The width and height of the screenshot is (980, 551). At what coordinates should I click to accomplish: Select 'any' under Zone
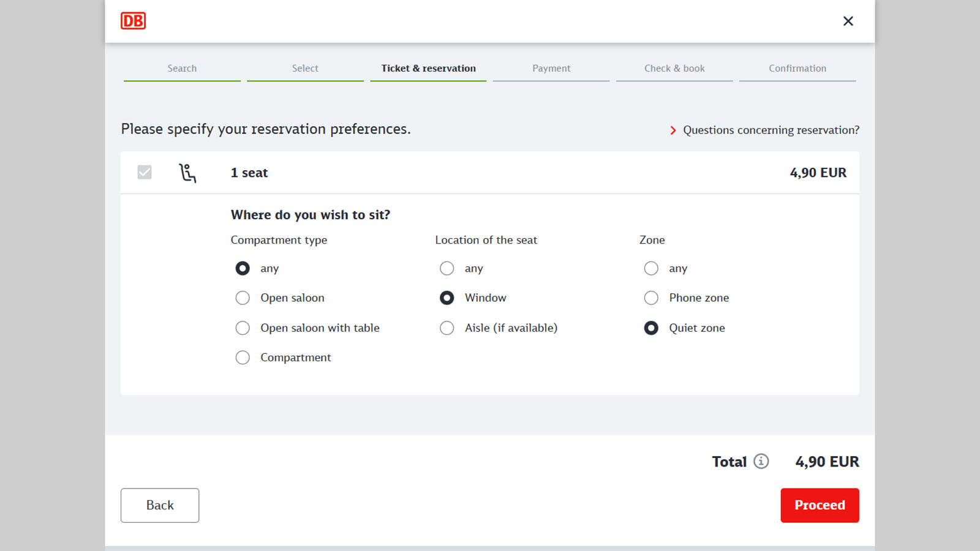pos(651,268)
